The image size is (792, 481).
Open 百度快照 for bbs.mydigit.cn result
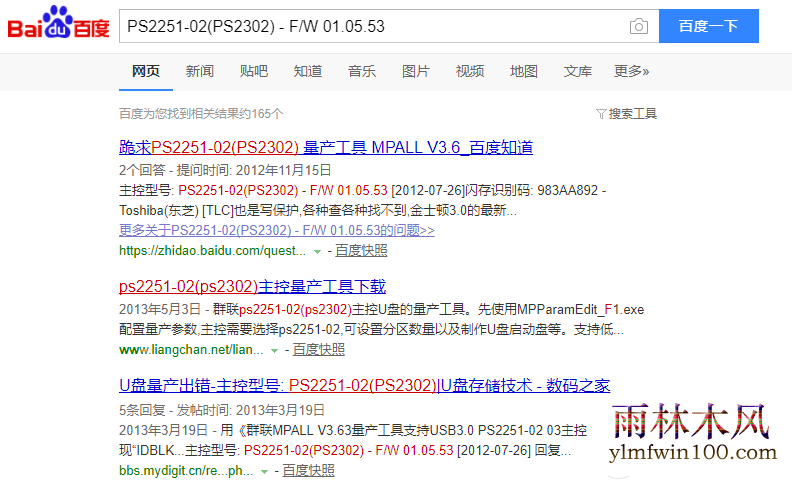(308, 471)
